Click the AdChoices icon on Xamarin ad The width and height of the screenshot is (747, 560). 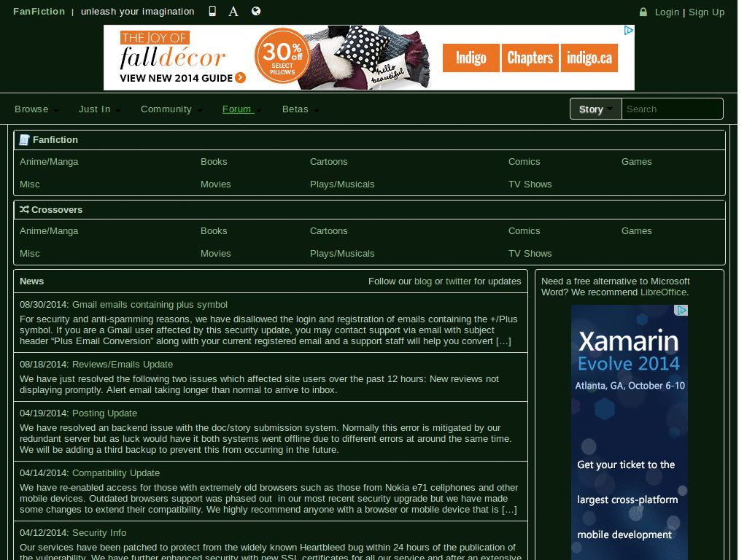coord(682,310)
